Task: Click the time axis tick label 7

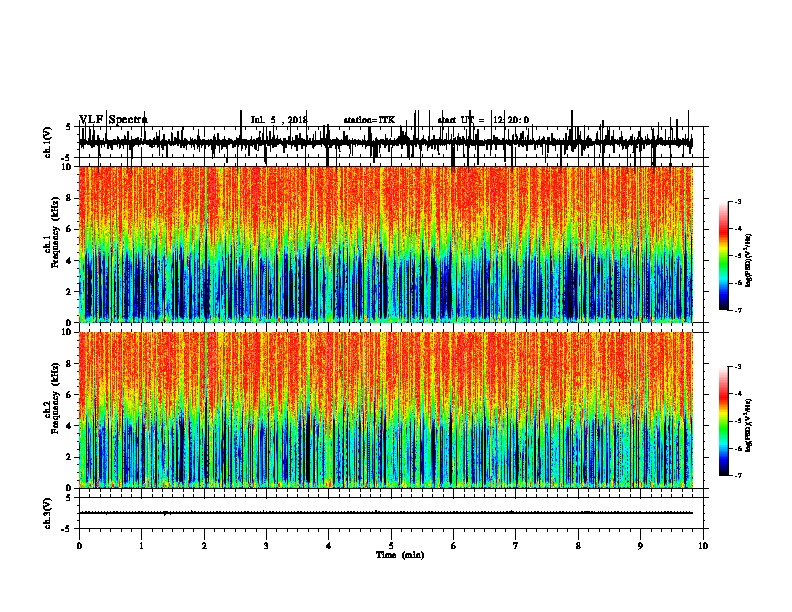Action: click(x=516, y=546)
